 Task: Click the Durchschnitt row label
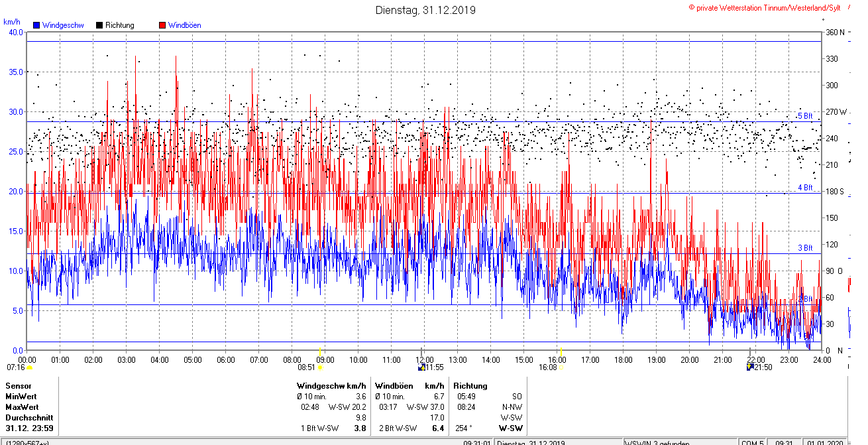click(x=28, y=418)
